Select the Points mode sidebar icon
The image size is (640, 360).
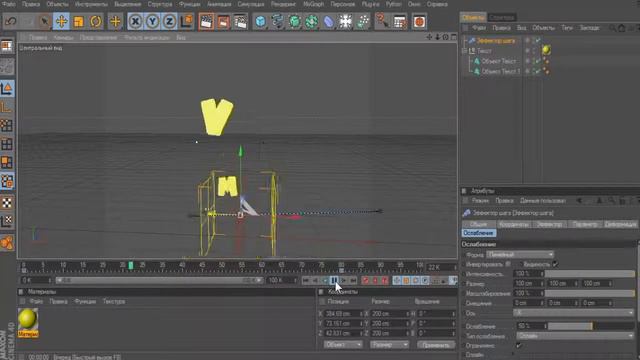7,126
